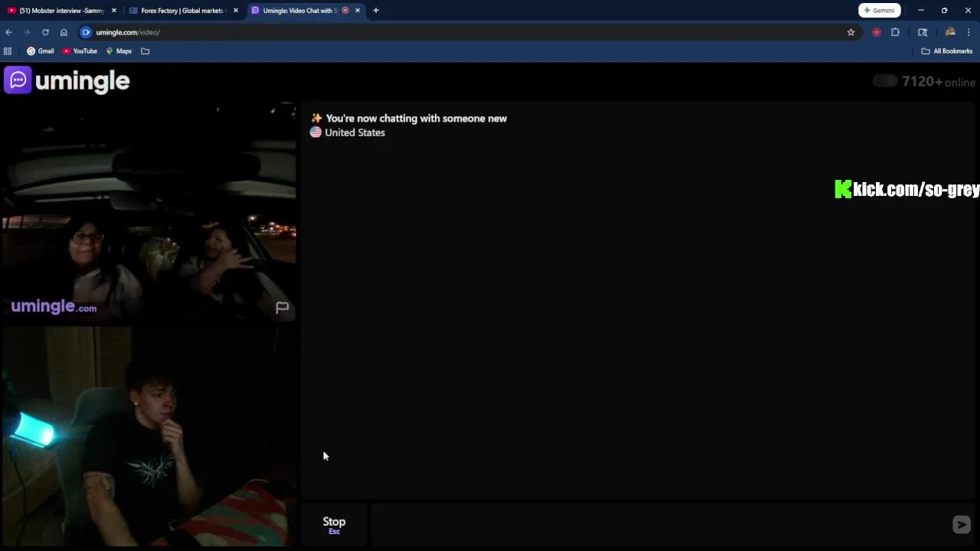This screenshot has width=980, height=551.
Task: Bookmark this page with the star
Action: point(851,32)
